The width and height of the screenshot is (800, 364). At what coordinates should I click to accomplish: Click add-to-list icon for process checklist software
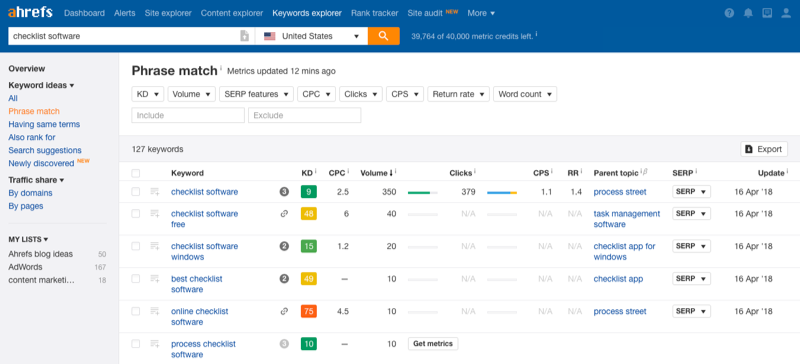click(x=155, y=344)
